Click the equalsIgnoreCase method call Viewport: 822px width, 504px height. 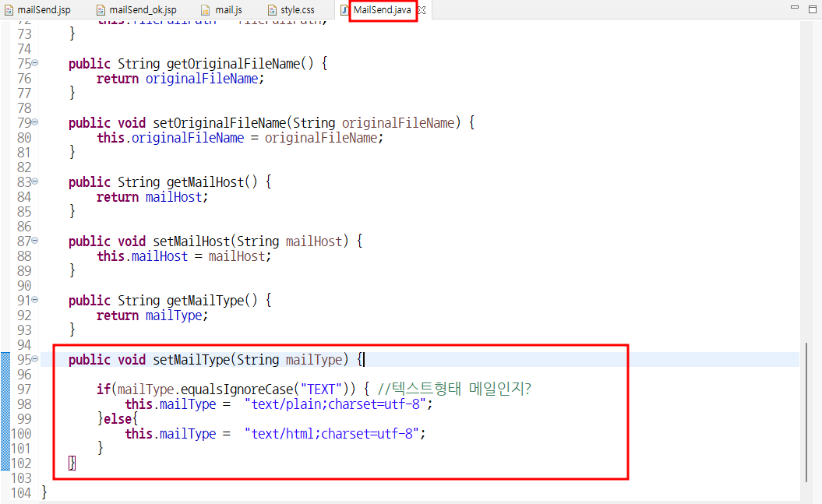236,389
